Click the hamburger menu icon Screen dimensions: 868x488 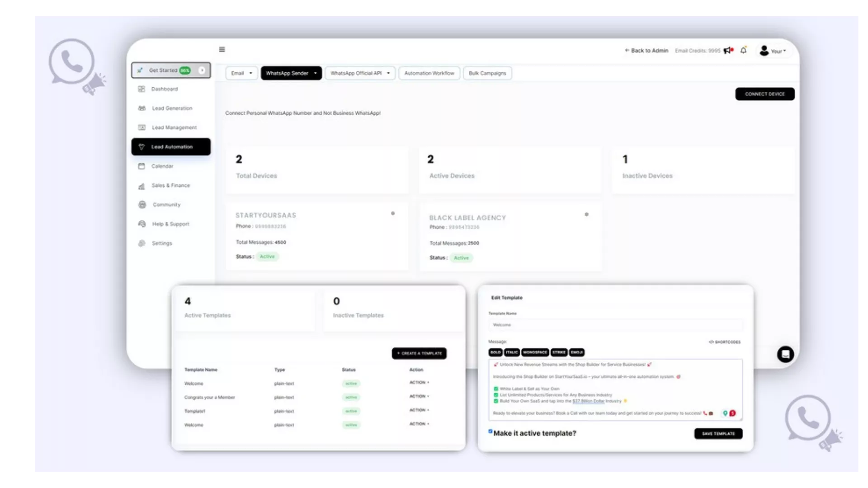click(x=222, y=50)
